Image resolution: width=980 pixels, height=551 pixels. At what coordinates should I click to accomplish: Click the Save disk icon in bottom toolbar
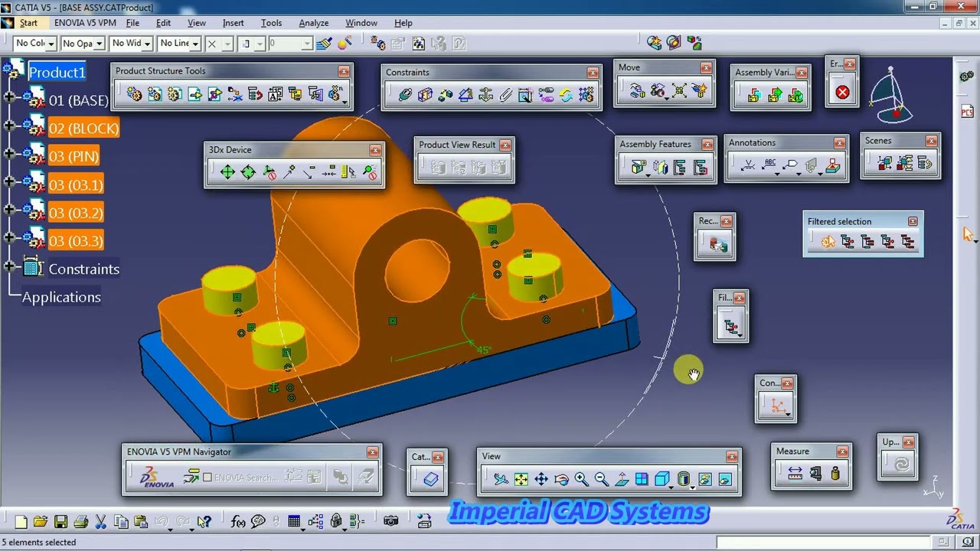click(x=60, y=522)
